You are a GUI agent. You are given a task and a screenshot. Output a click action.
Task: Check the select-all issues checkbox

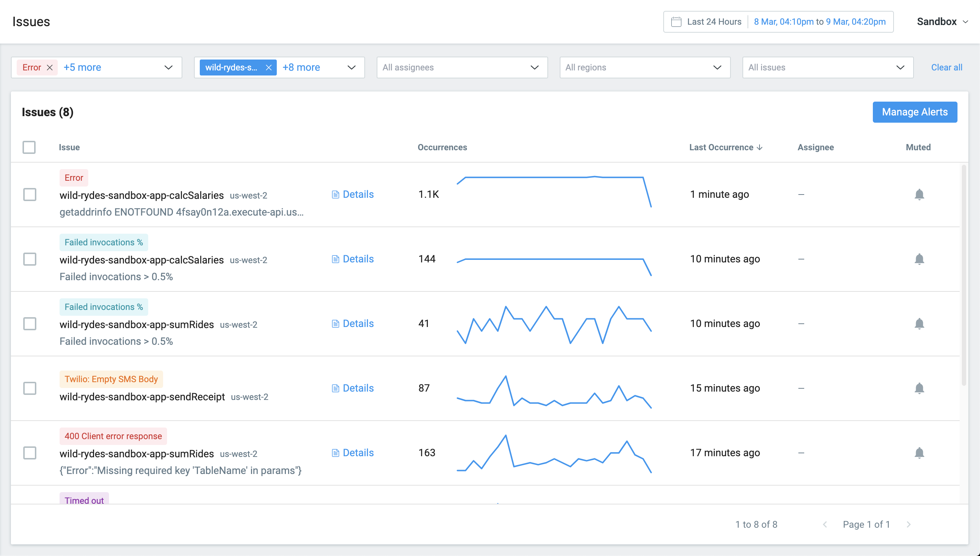click(x=29, y=147)
